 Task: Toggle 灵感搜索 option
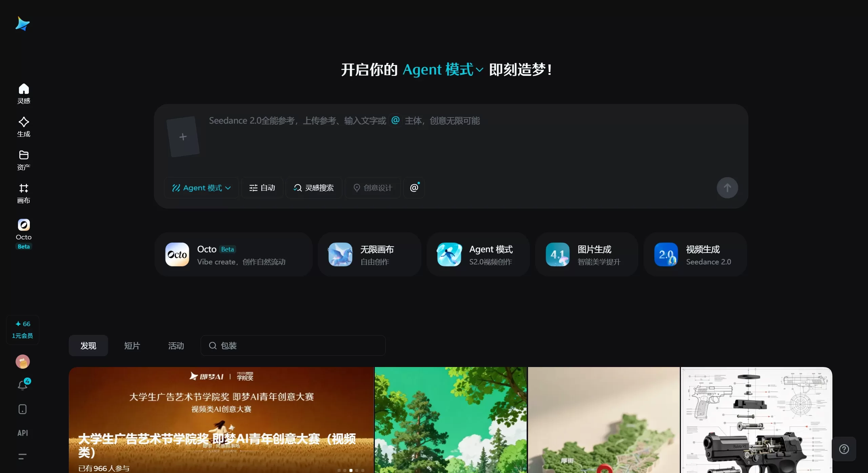point(314,188)
